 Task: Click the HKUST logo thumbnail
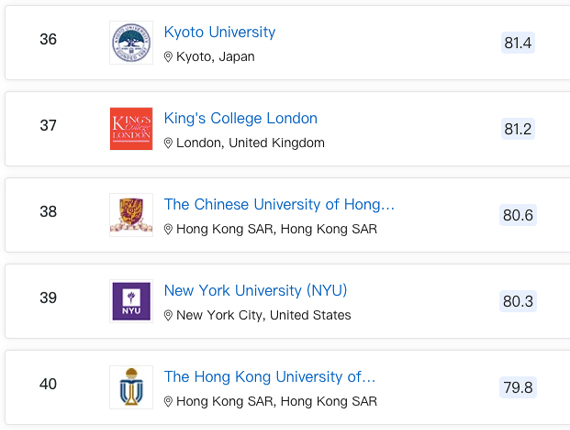coord(131,387)
